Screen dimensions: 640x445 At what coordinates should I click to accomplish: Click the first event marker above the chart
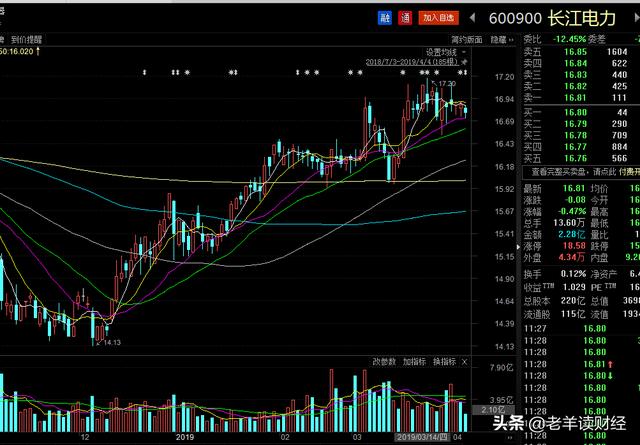point(144,73)
